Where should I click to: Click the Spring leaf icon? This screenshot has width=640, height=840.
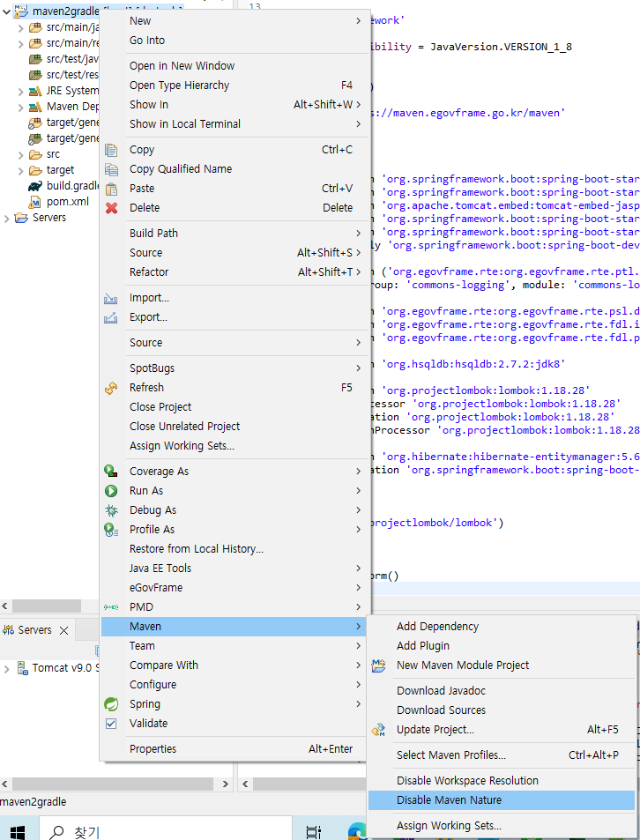coord(112,704)
